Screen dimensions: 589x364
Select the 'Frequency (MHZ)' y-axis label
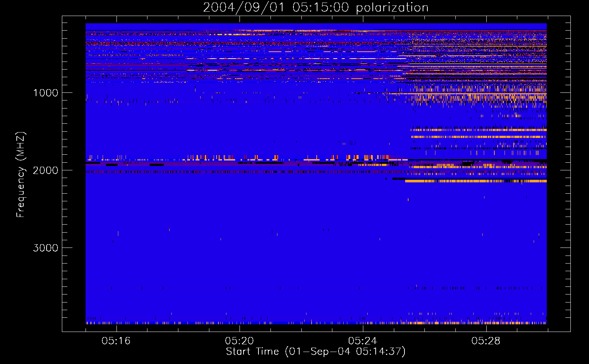pos(21,175)
